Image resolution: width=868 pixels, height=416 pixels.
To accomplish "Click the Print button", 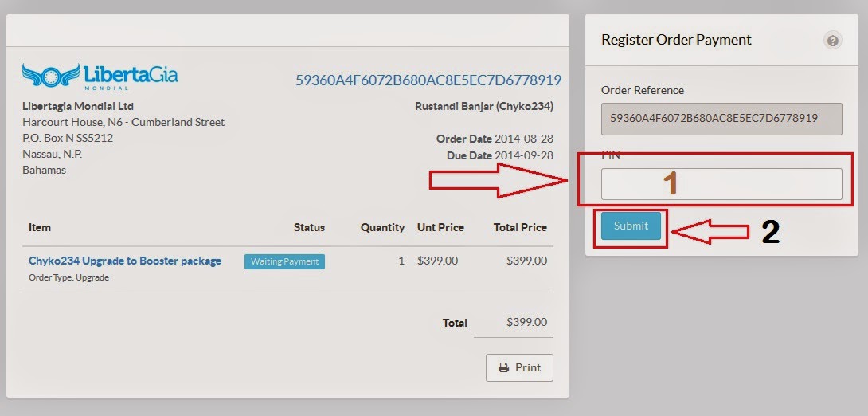I will tap(519, 367).
